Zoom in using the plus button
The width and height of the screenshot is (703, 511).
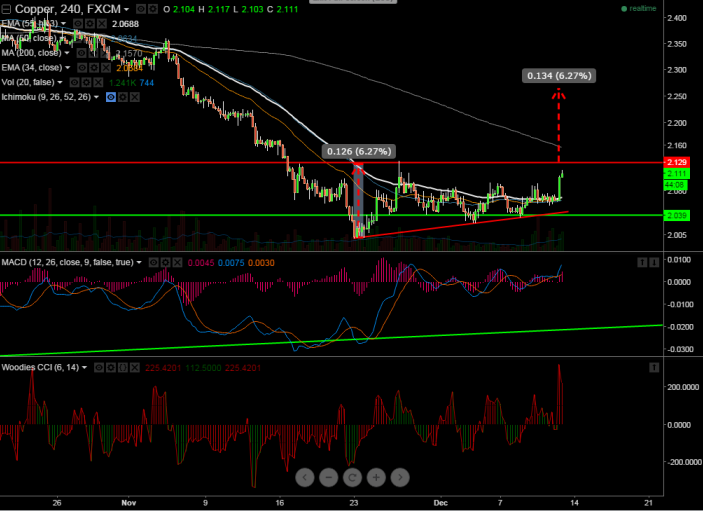click(x=374, y=476)
